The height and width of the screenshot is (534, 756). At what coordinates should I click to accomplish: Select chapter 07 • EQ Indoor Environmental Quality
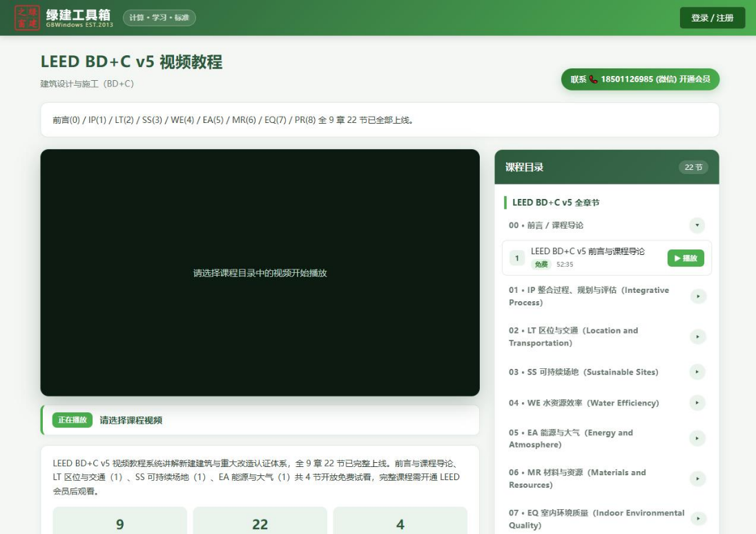(597, 519)
